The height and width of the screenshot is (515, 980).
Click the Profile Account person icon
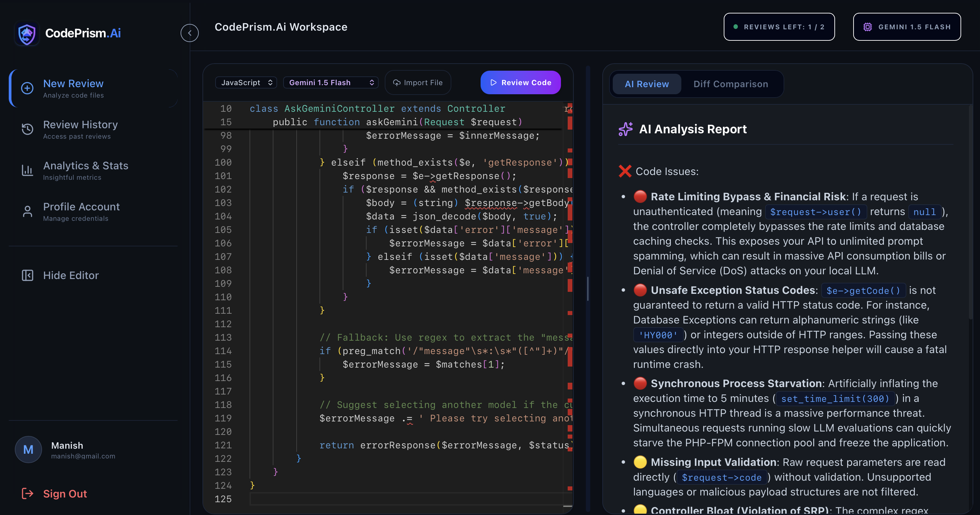(27, 211)
